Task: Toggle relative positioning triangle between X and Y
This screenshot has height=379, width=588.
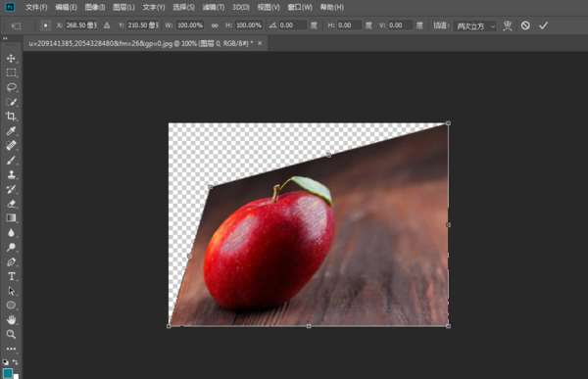Action: [x=107, y=25]
